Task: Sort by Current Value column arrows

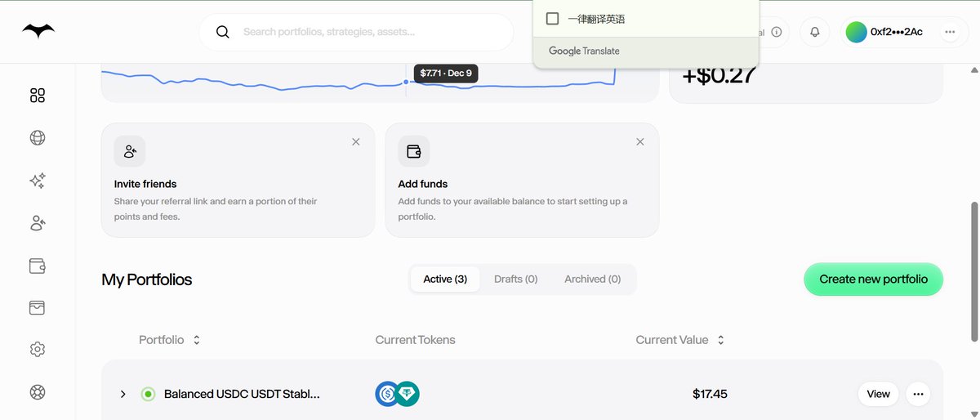Action: pyautogui.click(x=720, y=340)
